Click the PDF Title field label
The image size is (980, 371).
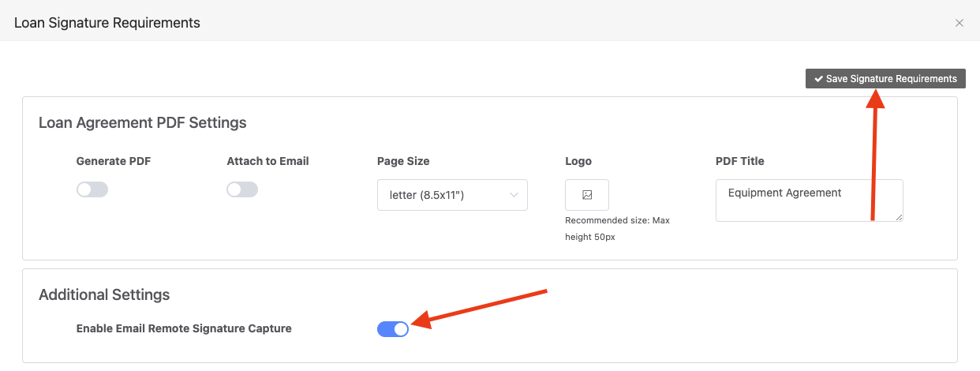click(x=740, y=161)
